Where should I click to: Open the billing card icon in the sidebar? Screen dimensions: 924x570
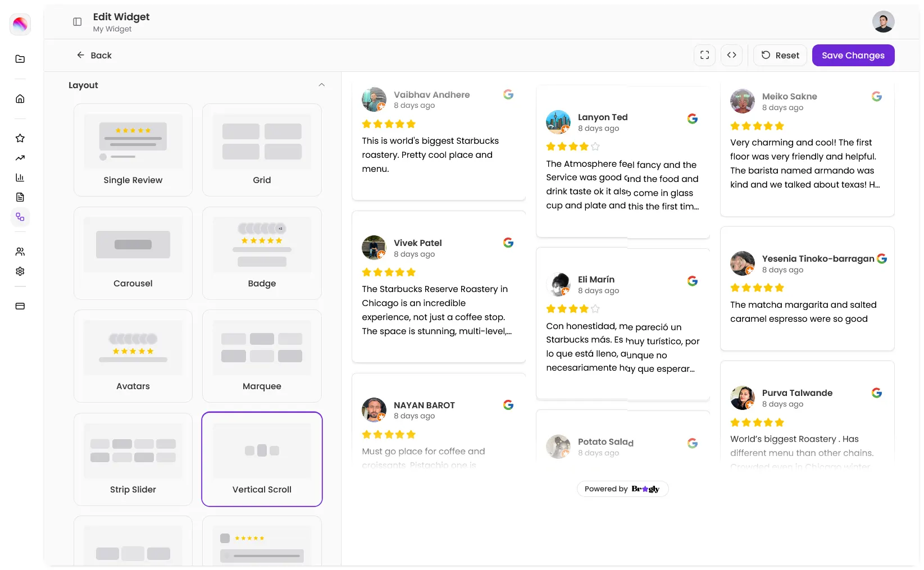click(x=20, y=306)
